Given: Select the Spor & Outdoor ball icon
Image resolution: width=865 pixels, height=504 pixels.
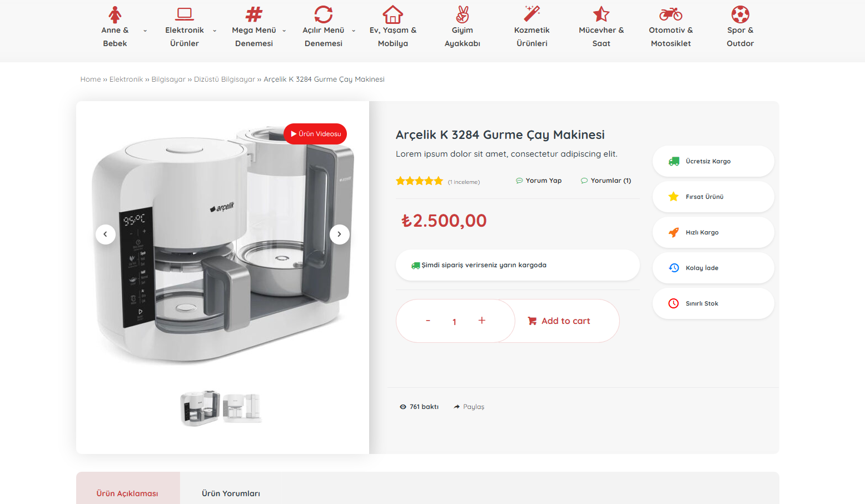Looking at the screenshot, I should (740, 14).
